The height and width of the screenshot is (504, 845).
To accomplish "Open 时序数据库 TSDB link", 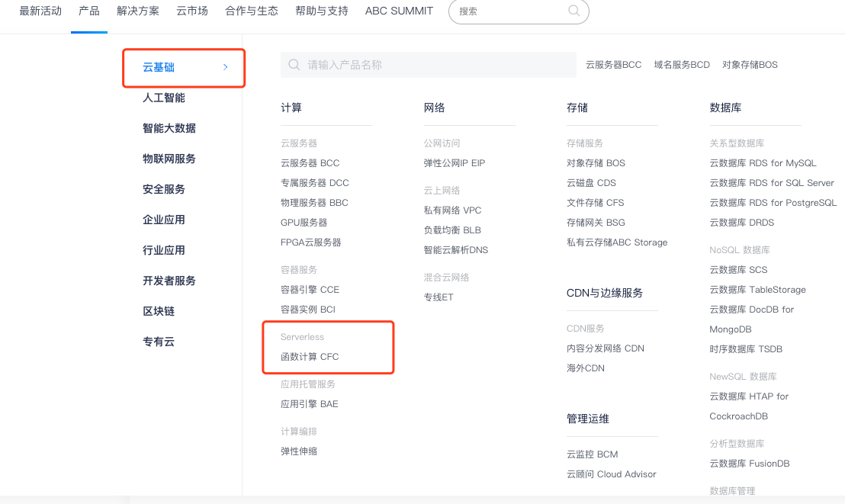I will 746,349.
